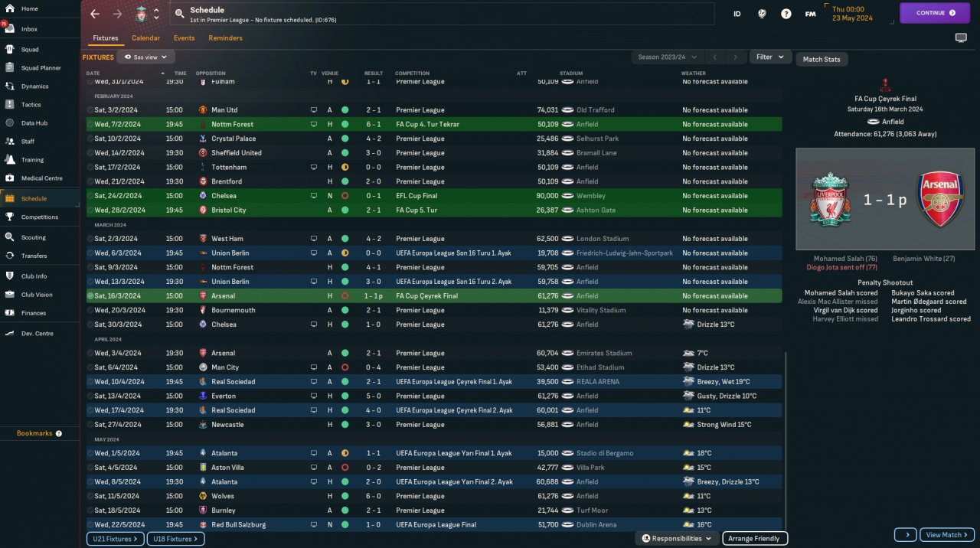Open Home in the sidebar
Viewport: 980px width, 548px height.
click(40, 8)
